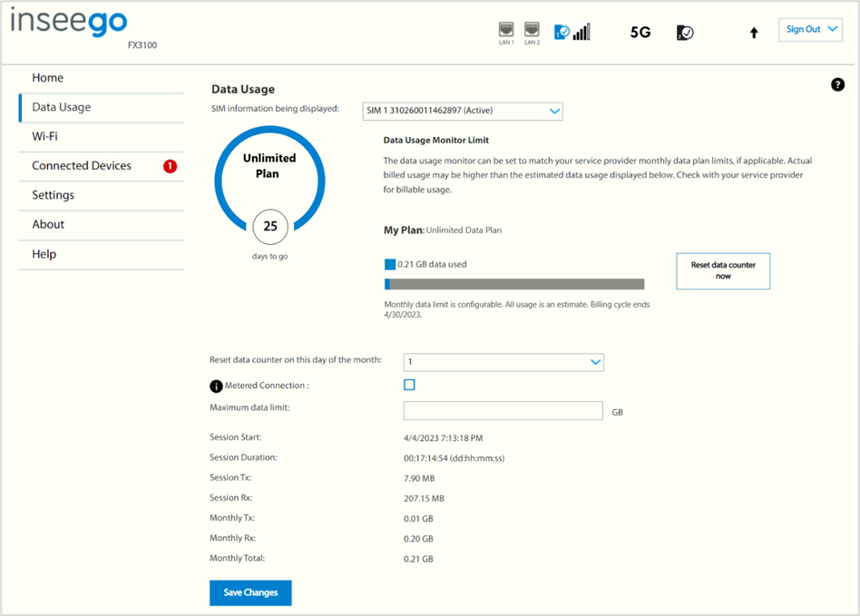
Task: Click the Maximum data limit field
Action: 503,411
